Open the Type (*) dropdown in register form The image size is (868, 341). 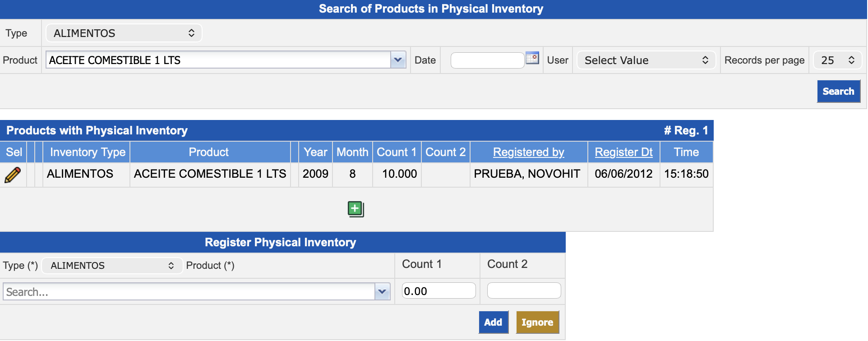click(x=112, y=266)
